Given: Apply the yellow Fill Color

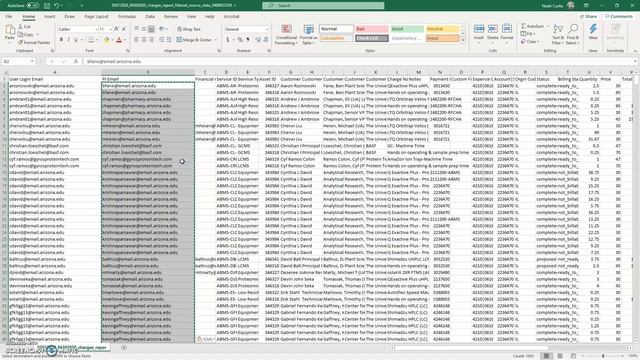Looking at the screenshot, I should [x=107, y=40].
